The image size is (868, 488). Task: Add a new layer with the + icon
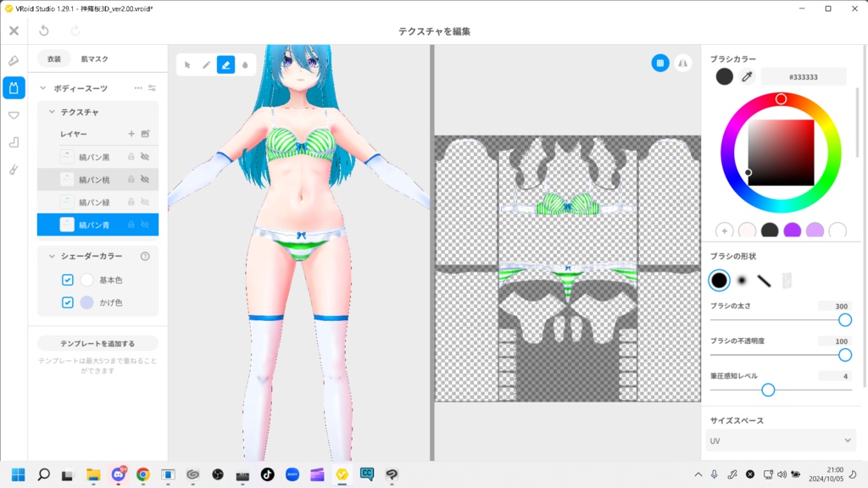coord(131,132)
